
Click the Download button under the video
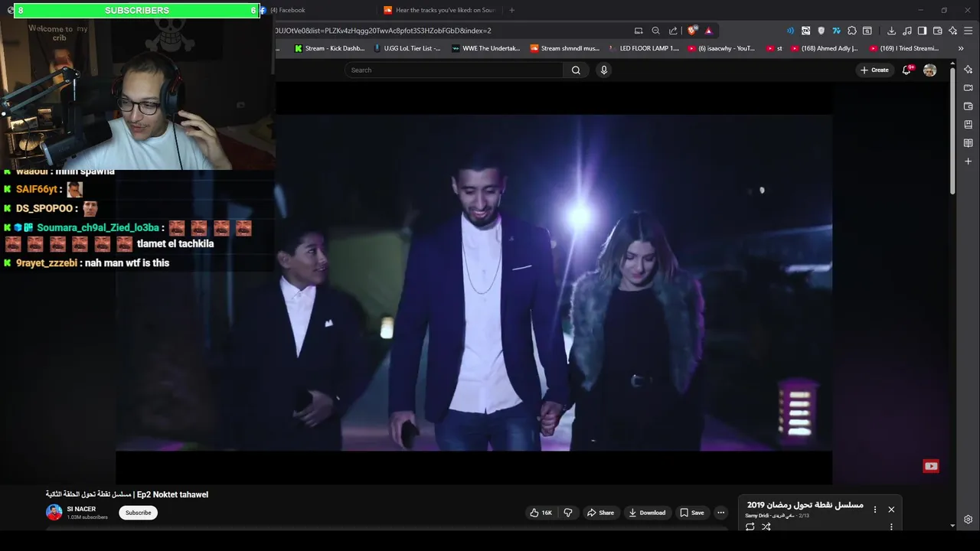pyautogui.click(x=648, y=513)
